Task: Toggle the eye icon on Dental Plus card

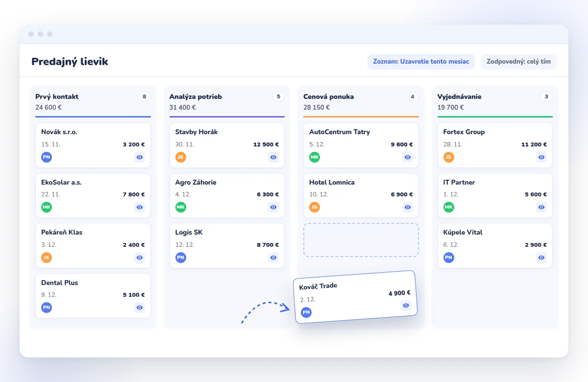Action: click(x=140, y=308)
